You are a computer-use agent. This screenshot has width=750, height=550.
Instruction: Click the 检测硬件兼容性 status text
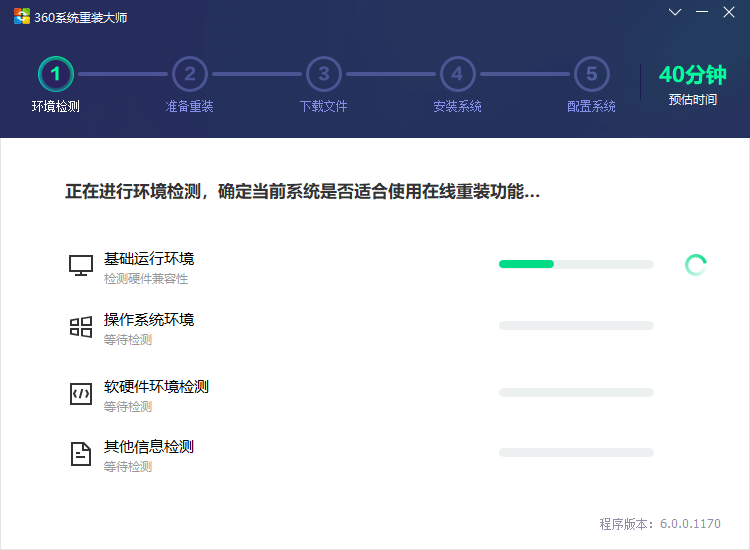tap(146, 279)
